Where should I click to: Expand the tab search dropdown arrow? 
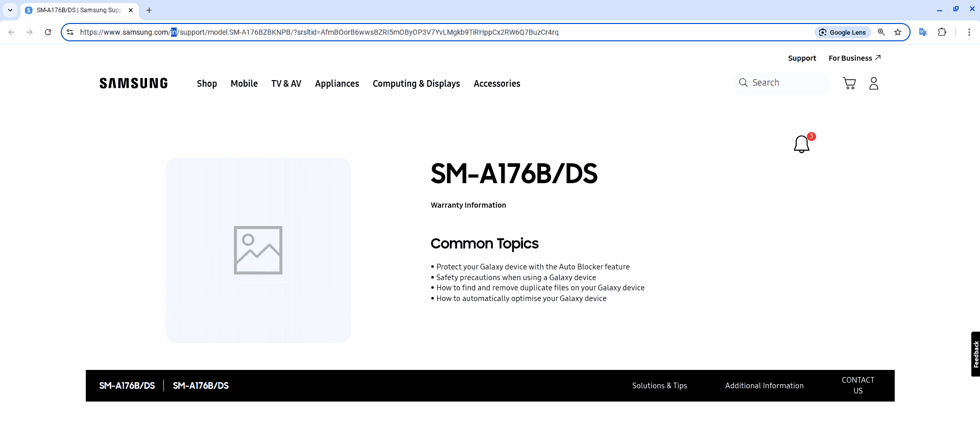click(10, 10)
